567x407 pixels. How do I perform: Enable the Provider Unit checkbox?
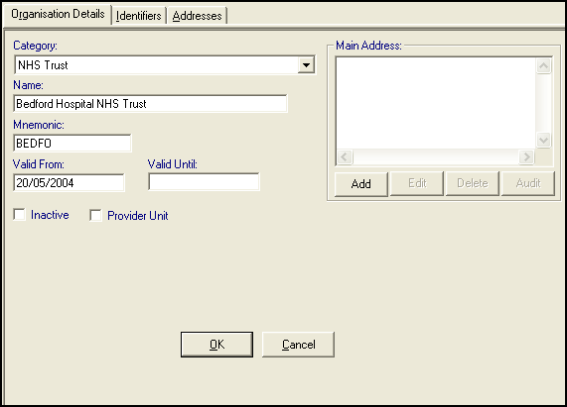point(96,215)
